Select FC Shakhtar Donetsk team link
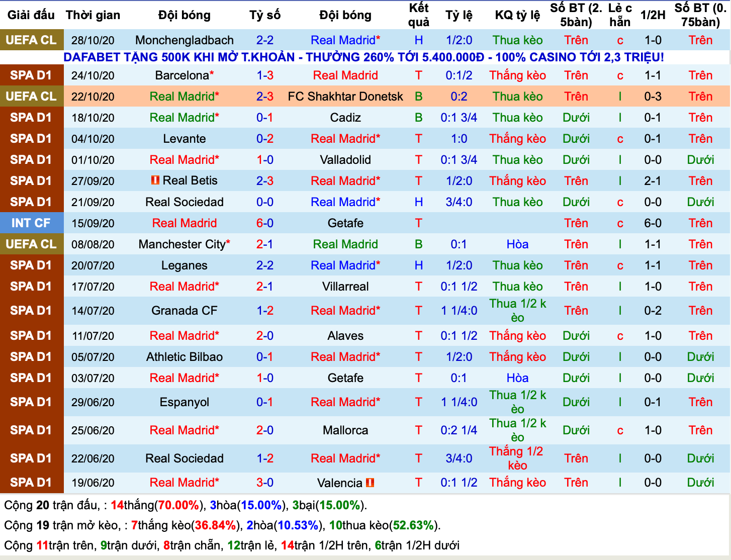Screen dimensions: 731x560 tap(345, 97)
